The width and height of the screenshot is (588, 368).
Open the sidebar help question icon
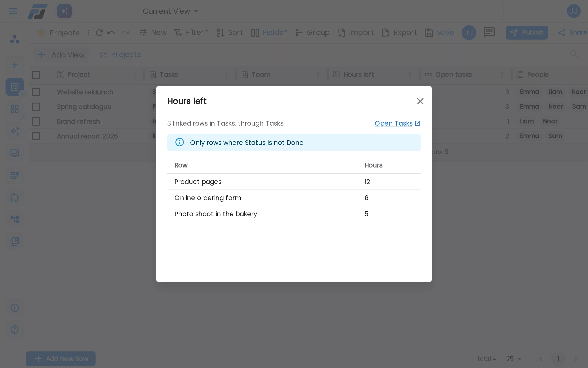pyautogui.click(x=14, y=330)
